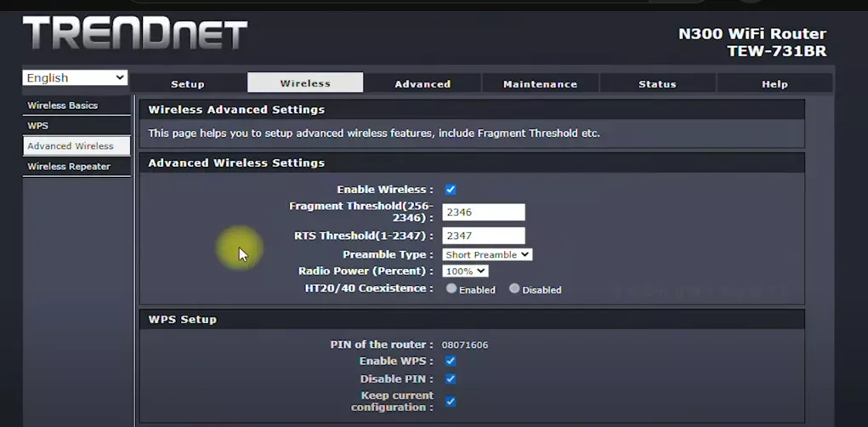Screen dimensions: 868x427
Task: Open the WPS sidebar page
Action: pyautogui.click(x=77, y=126)
